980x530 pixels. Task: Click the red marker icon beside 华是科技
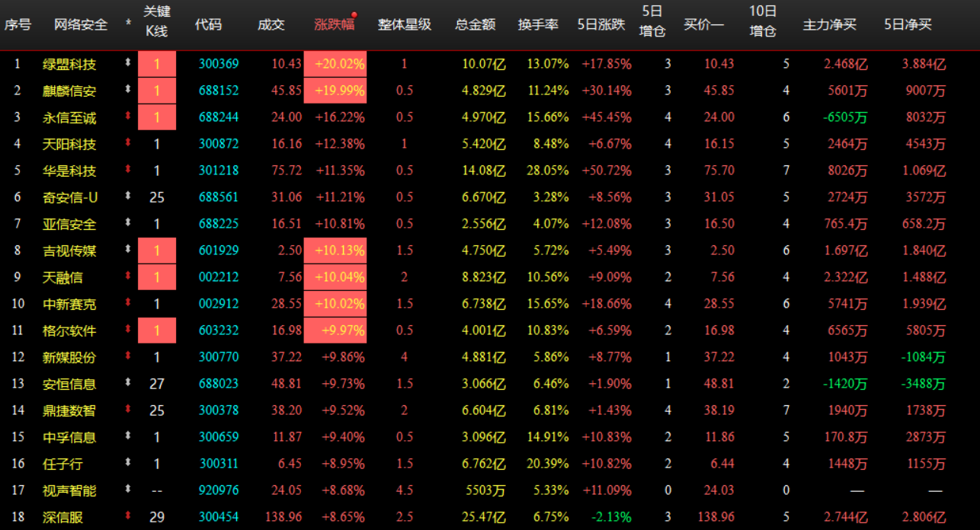[128, 170]
